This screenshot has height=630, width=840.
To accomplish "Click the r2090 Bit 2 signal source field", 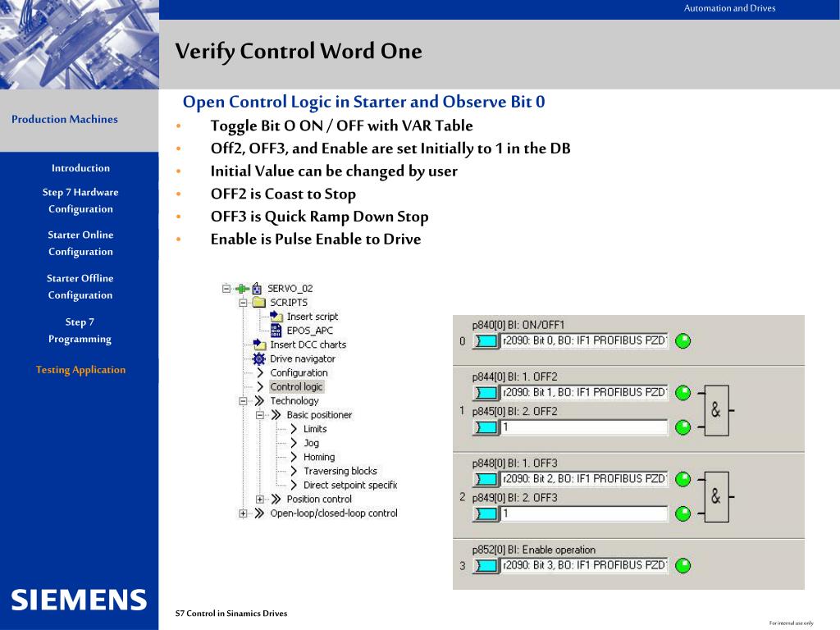I will point(584,479).
